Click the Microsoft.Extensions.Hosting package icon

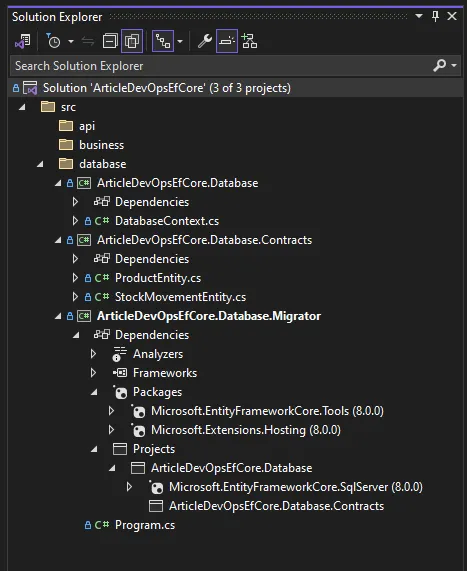(138, 430)
